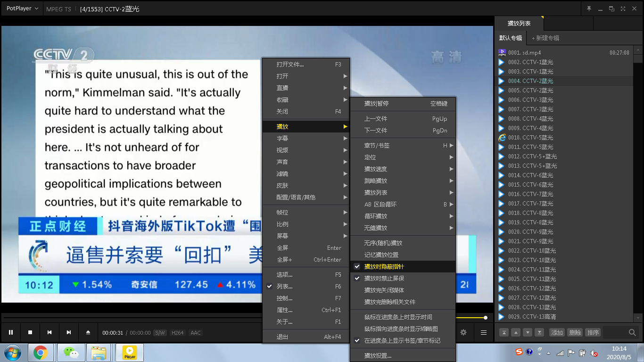Toggle PotPlayer fullscreen icon in title bar

point(623,8)
